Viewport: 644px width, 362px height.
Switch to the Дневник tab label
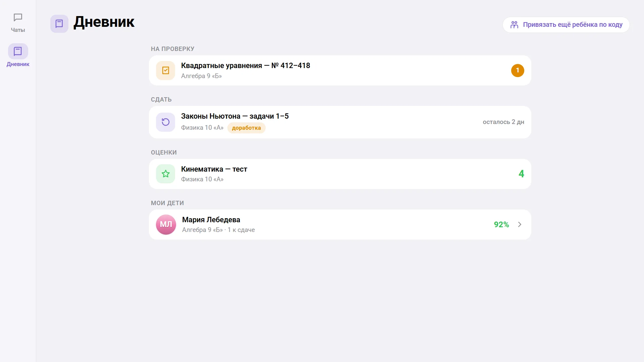[18, 64]
